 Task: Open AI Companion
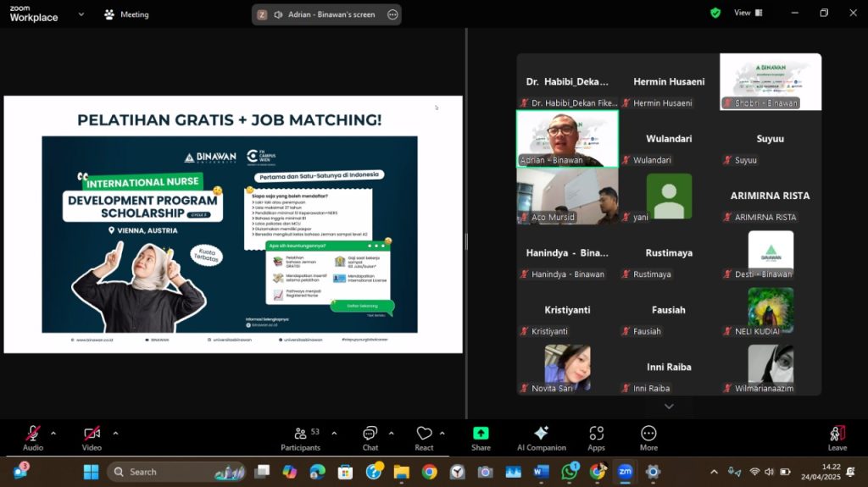pos(541,437)
